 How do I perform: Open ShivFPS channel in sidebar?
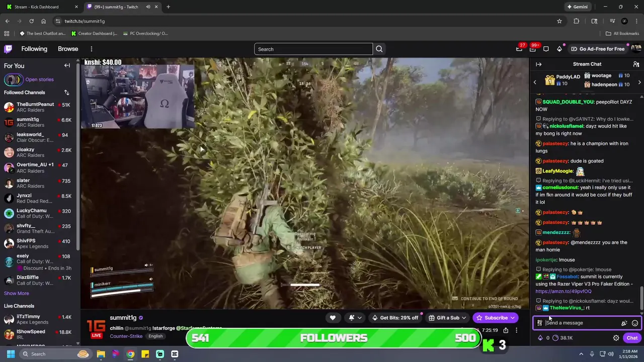tap(38, 243)
